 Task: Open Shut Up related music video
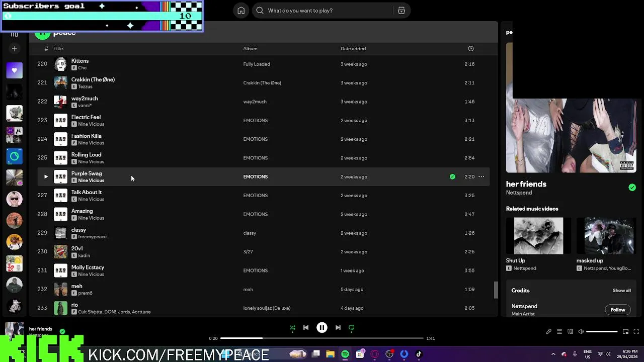[538, 236]
